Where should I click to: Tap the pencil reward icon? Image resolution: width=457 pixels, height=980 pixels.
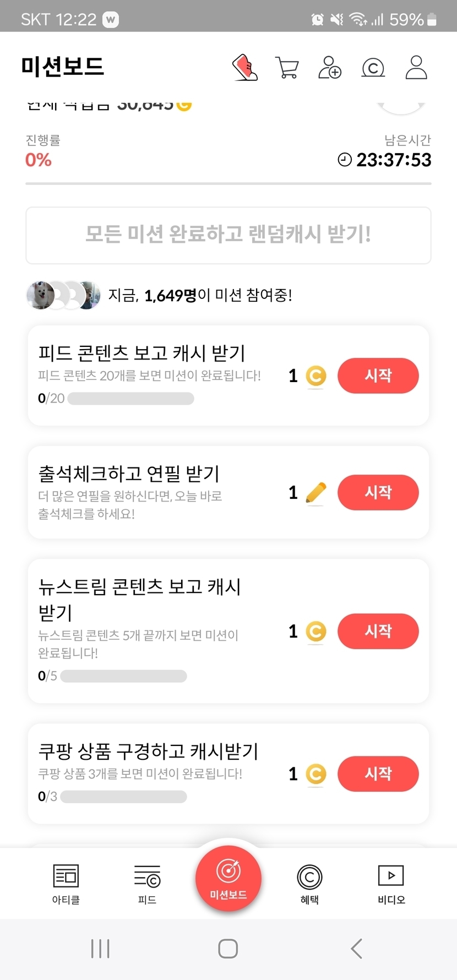click(x=315, y=492)
